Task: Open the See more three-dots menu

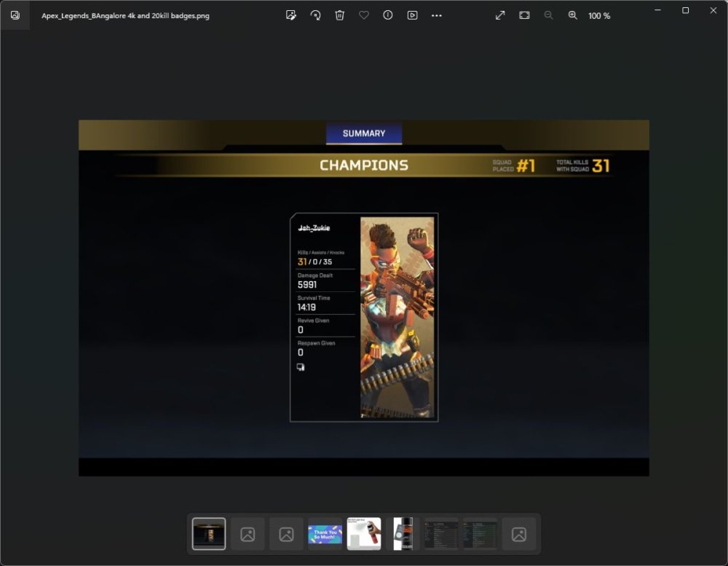Action: pos(437,15)
